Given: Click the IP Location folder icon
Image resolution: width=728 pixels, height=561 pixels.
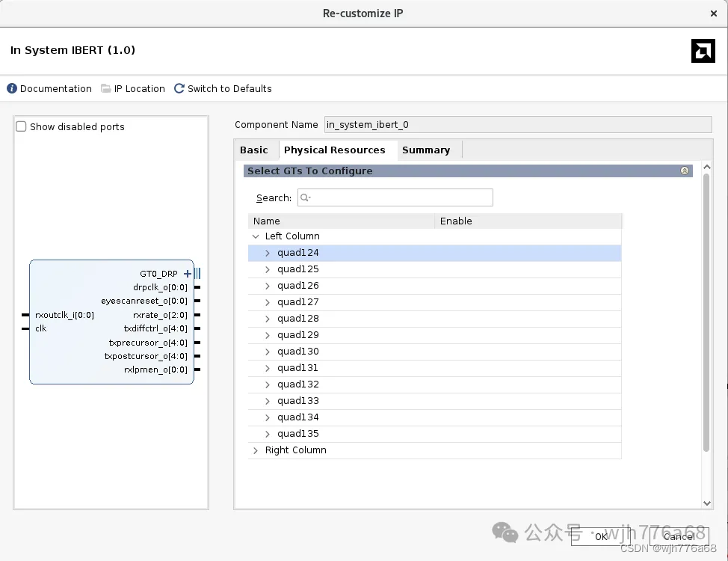Looking at the screenshot, I should [x=106, y=88].
